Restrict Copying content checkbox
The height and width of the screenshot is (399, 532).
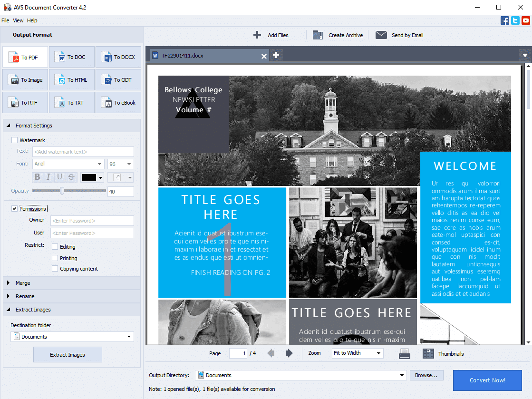click(55, 268)
